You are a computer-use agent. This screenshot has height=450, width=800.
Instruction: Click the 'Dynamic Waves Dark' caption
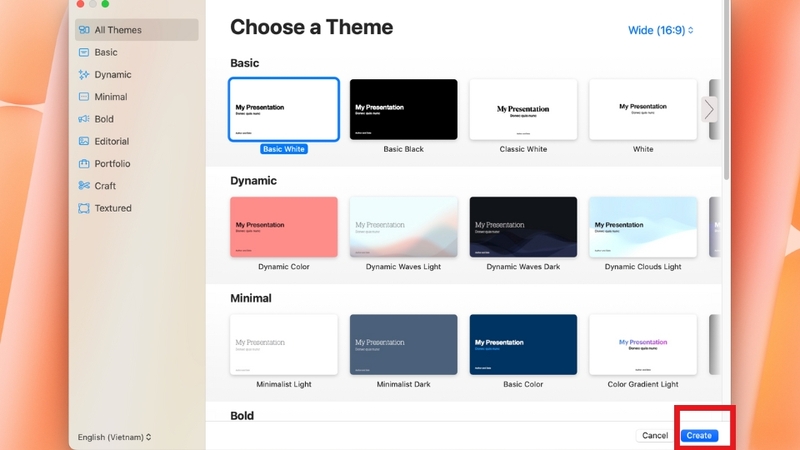click(523, 266)
